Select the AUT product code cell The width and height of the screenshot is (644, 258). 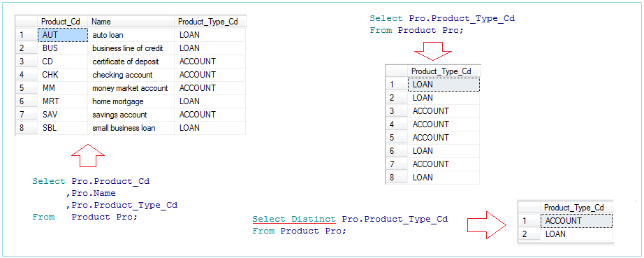click(x=63, y=35)
